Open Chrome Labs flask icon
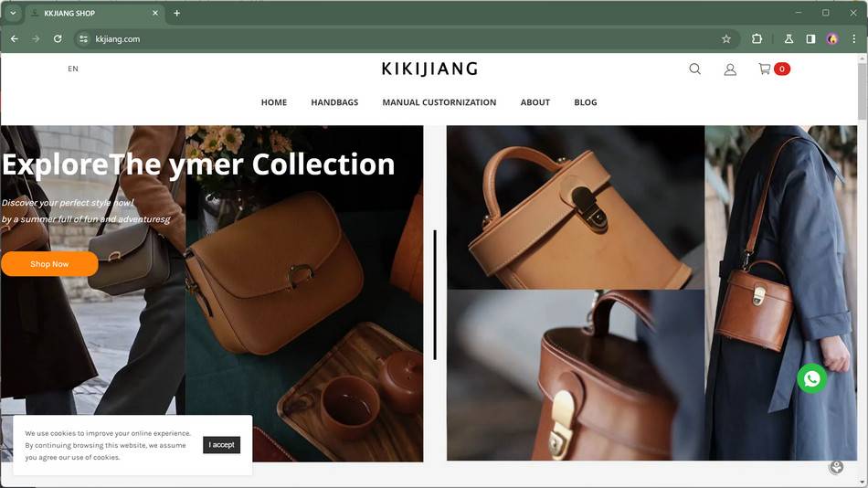The image size is (868, 488). coord(789,38)
